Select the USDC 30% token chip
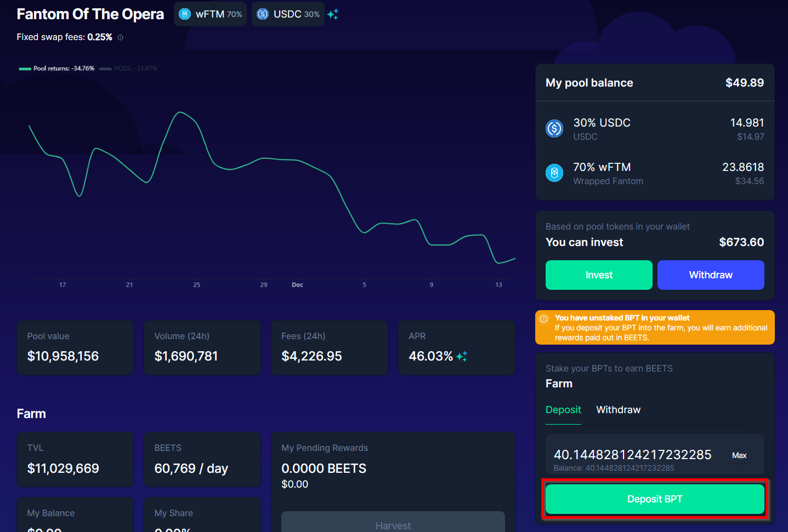This screenshot has width=788, height=532. (x=288, y=14)
